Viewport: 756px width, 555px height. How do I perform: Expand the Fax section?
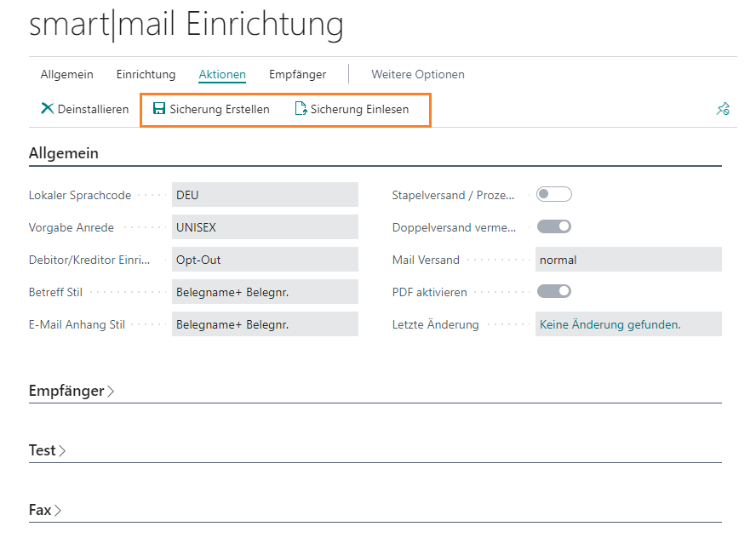(x=44, y=511)
